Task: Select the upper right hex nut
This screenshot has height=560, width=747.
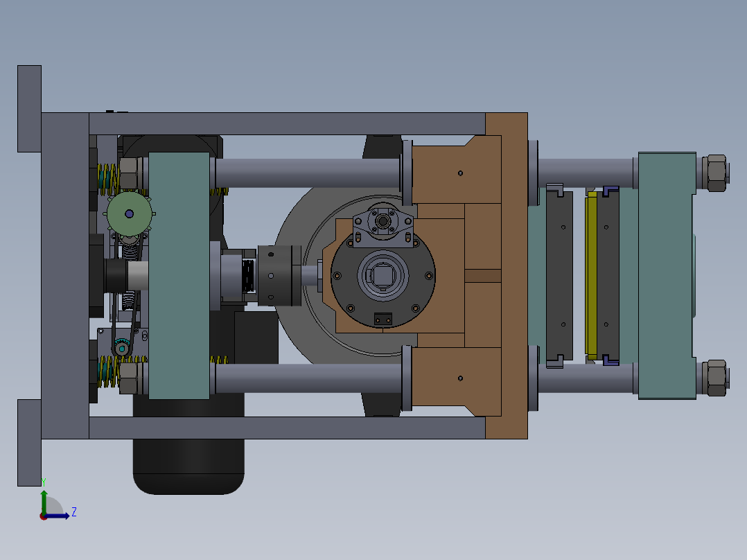Action: [x=717, y=173]
